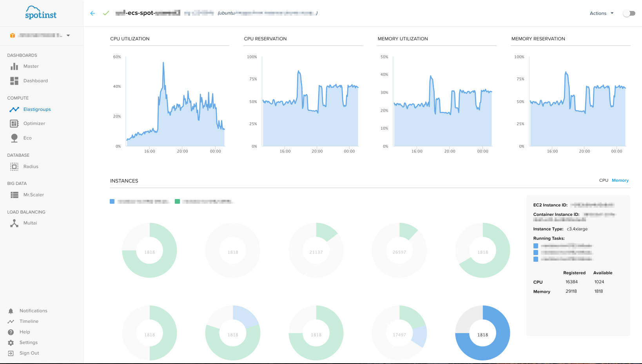Click the Mr.Scaler icon

click(x=15, y=195)
